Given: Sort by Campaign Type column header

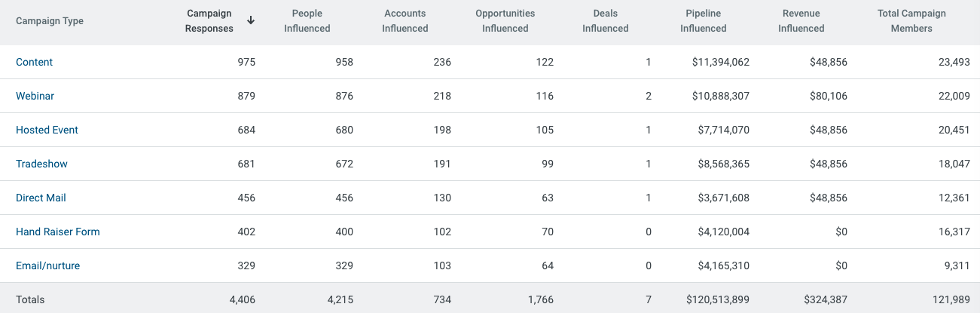Looking at the screenshot, I should (50, 21).
